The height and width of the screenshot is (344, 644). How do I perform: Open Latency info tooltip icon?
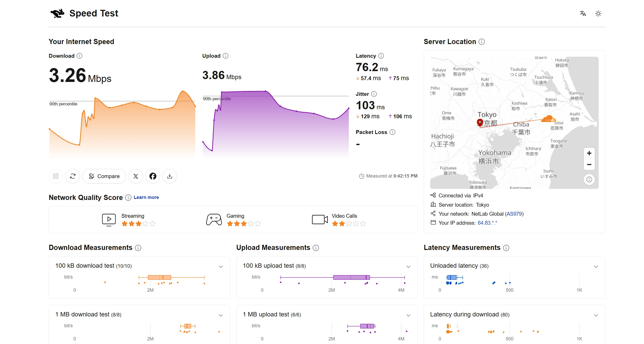point(381,56)
